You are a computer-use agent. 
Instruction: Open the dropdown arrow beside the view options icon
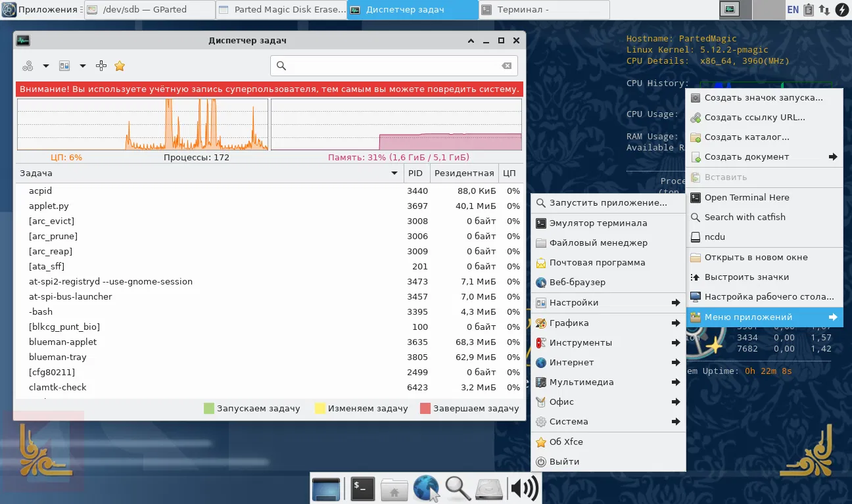83,66
